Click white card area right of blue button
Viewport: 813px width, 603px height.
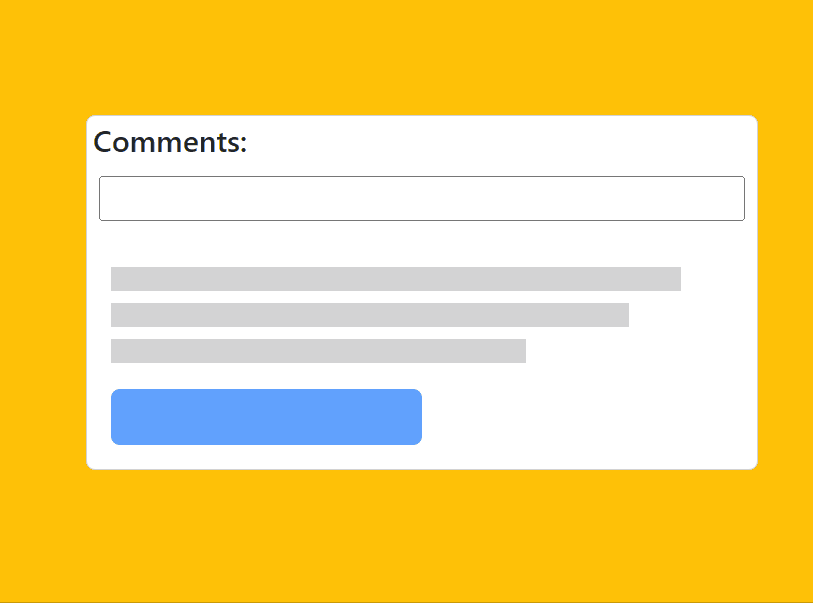[588, 417]
